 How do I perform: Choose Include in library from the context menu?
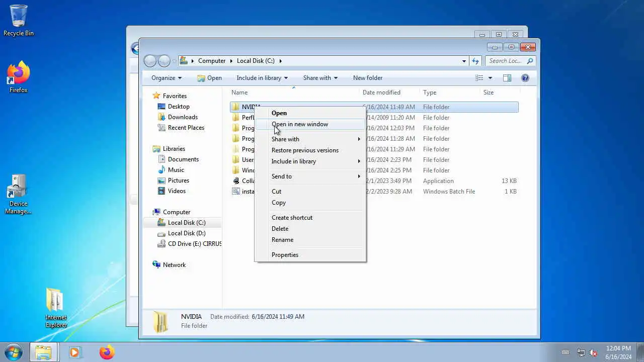point(310,161)
